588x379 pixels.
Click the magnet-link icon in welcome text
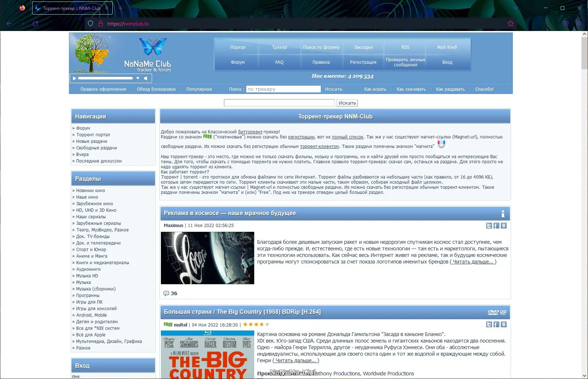441,144
